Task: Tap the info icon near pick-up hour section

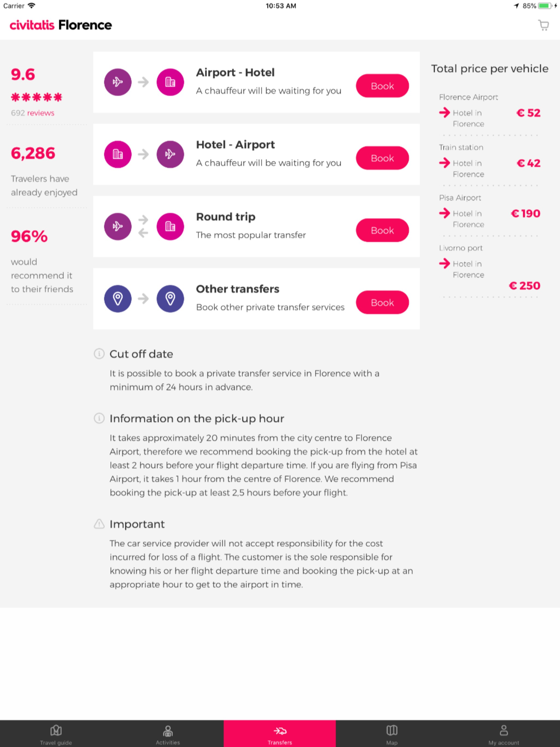Action: click(99, 419)
